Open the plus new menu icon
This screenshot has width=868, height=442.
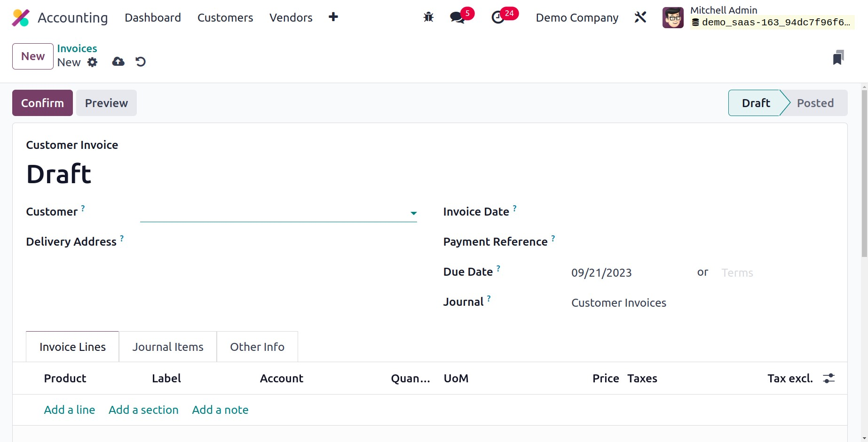[x=333, y=17]
